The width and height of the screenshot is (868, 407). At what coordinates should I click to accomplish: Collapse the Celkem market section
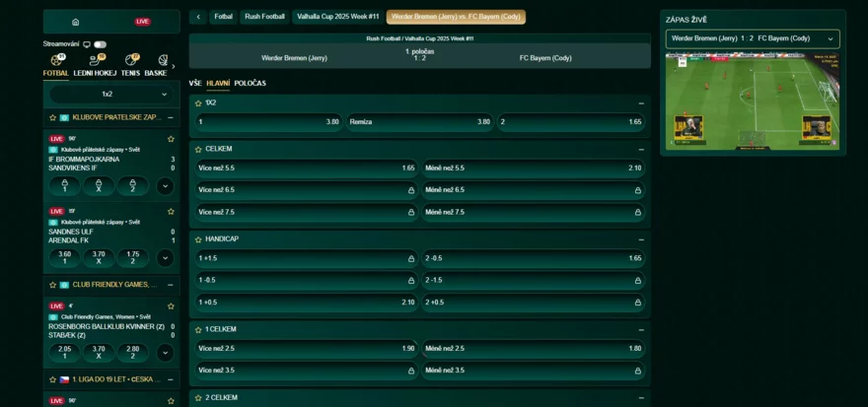641,149
